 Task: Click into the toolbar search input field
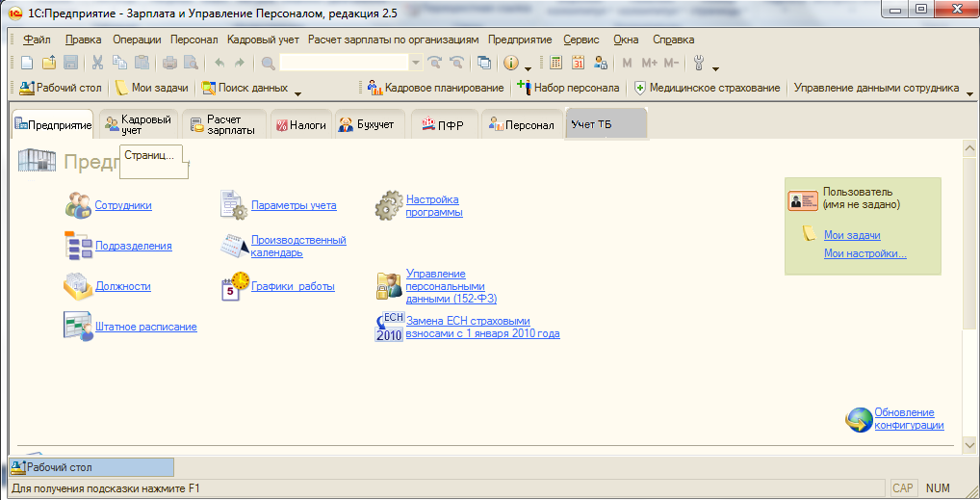[x=344, y=63]
